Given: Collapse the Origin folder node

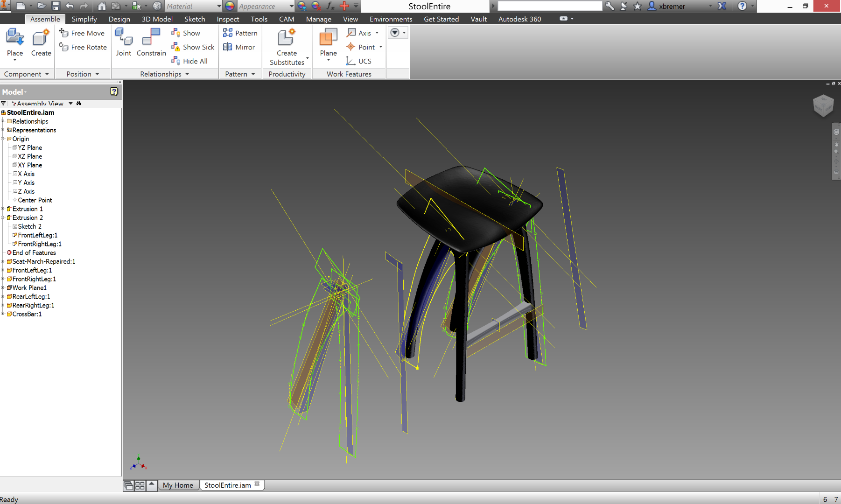Looking at the screenshot, I should [3, 139].
